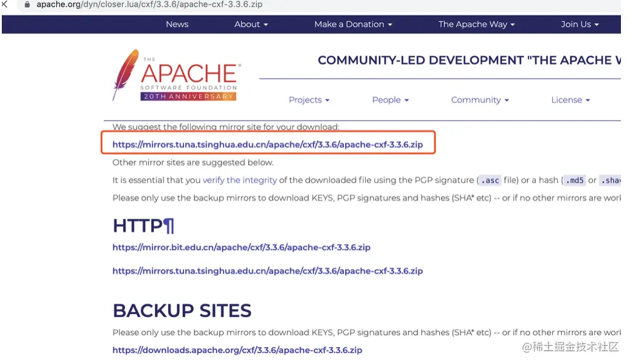Open the Community dropdown menu
630x364 pixels.
(x=480, y=100)
